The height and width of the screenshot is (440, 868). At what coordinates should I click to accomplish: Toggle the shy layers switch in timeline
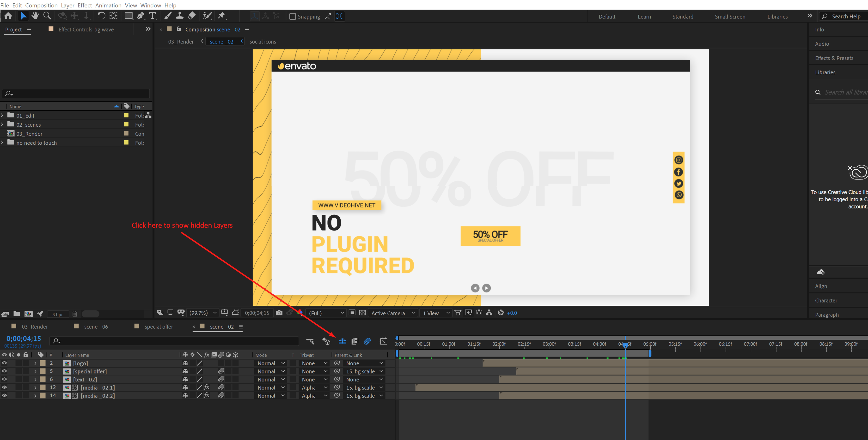(x=342, y=341)
